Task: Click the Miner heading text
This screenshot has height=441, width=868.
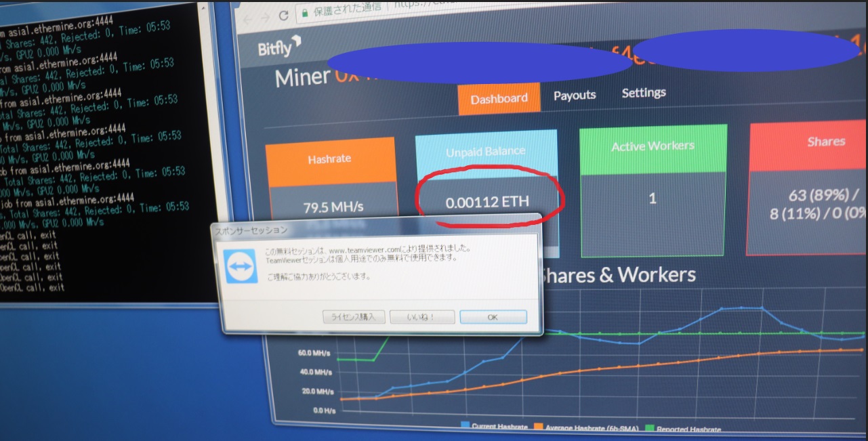Action: [x=302, y=77]
